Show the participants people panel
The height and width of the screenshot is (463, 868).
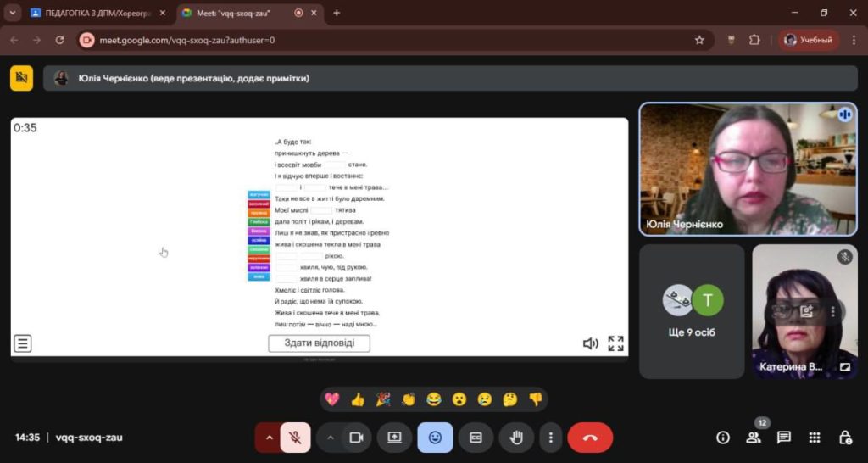754,438
